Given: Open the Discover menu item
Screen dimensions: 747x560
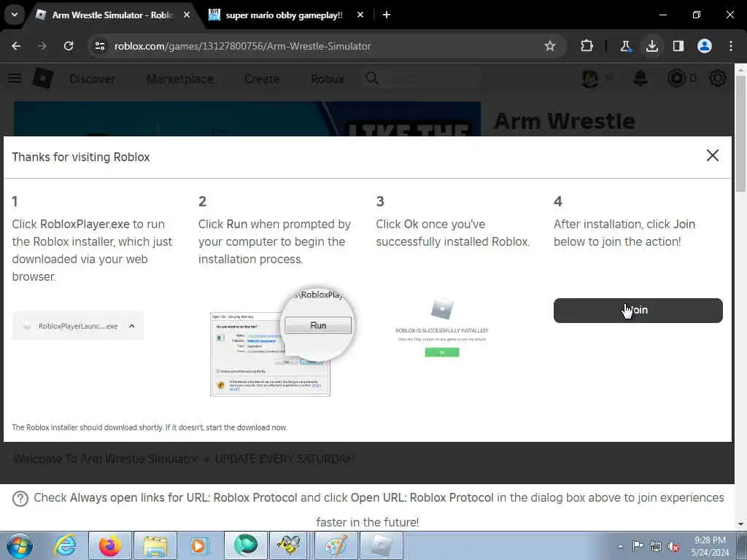Looking at the screenshot, I should [x=93, y=79].
